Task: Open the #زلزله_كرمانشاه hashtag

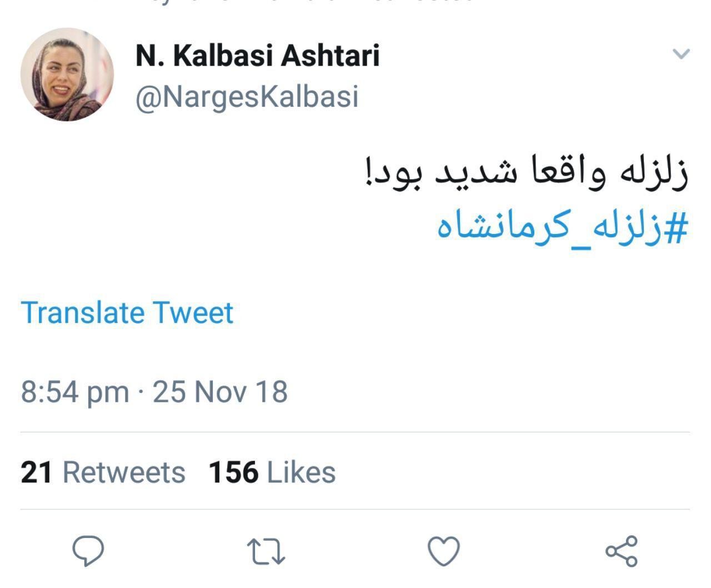Action: (x=562, y=226)
